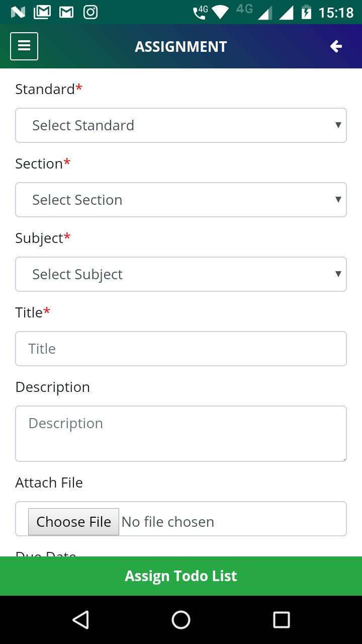Open the Select Standard dropdown
The image size is (362, 644).
[x=181, y=125]
